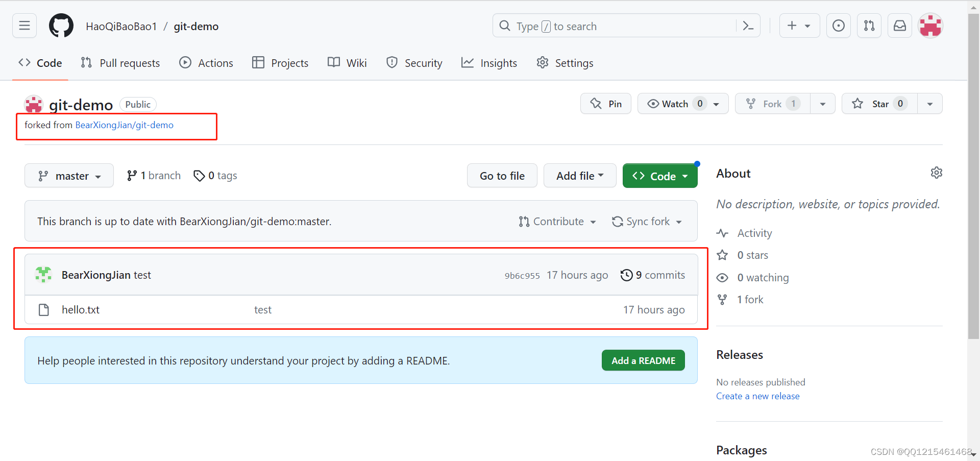Viewport: 980px width, 461px height.
Task: Expand the Fork dropdown caret
Action: tap(823, 104)
